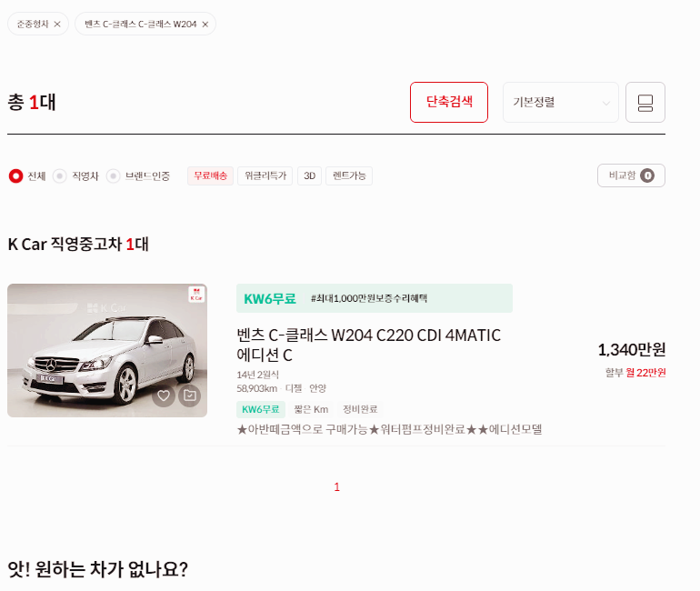The height and width of the screenshot is (591, 700).
Task: Toggle the 렌트가능 filter chip
Action: pos(349,175)
